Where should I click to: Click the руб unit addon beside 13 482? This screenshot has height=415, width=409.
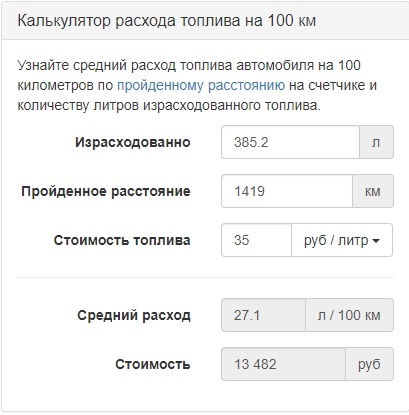click(x=369, y=364)
